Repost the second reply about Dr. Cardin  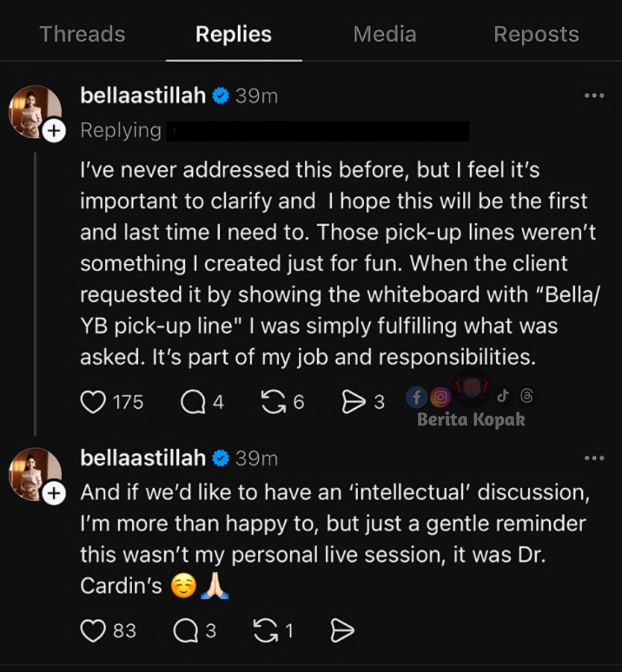coord(266,631)
